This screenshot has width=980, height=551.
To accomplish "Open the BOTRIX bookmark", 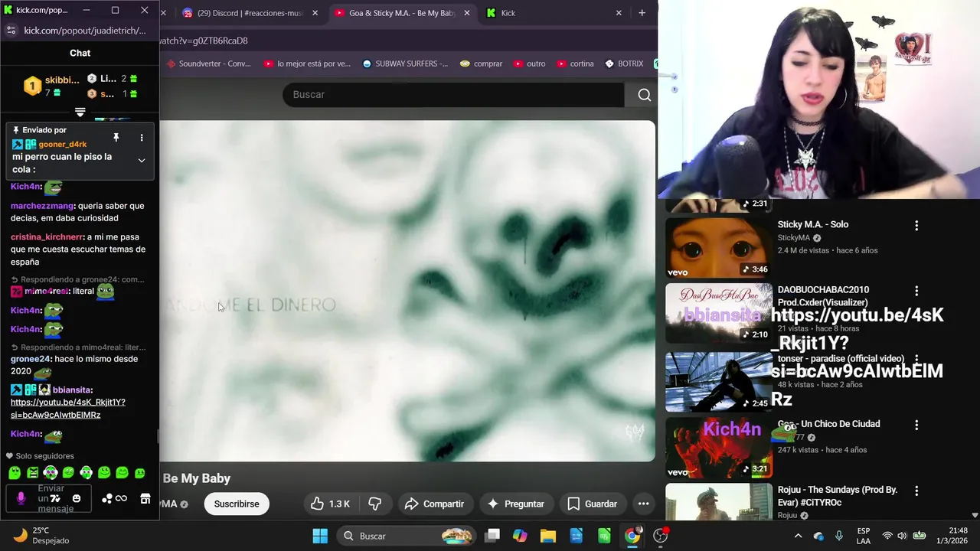I will click(x=624, y=64).
